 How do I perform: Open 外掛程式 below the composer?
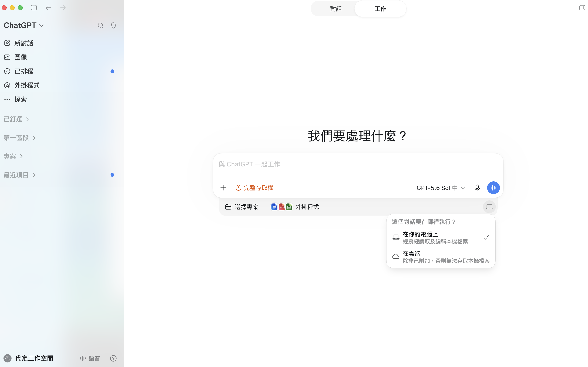point(295,207)
